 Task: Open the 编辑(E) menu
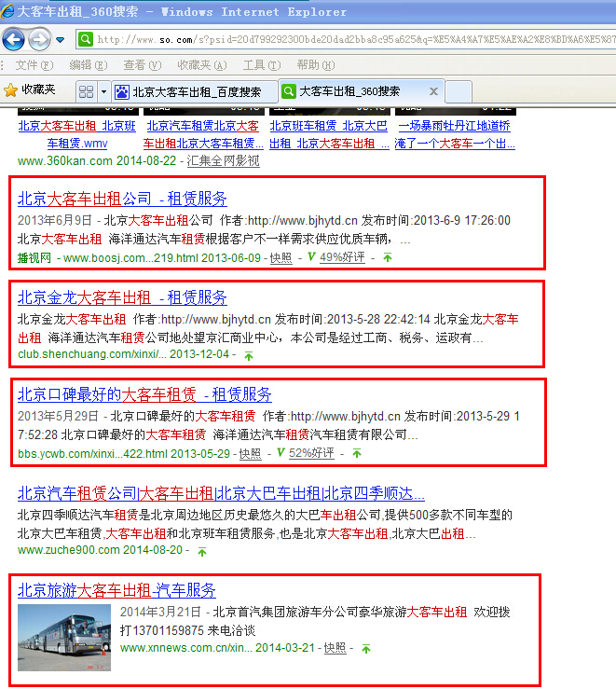coord(89,65)
